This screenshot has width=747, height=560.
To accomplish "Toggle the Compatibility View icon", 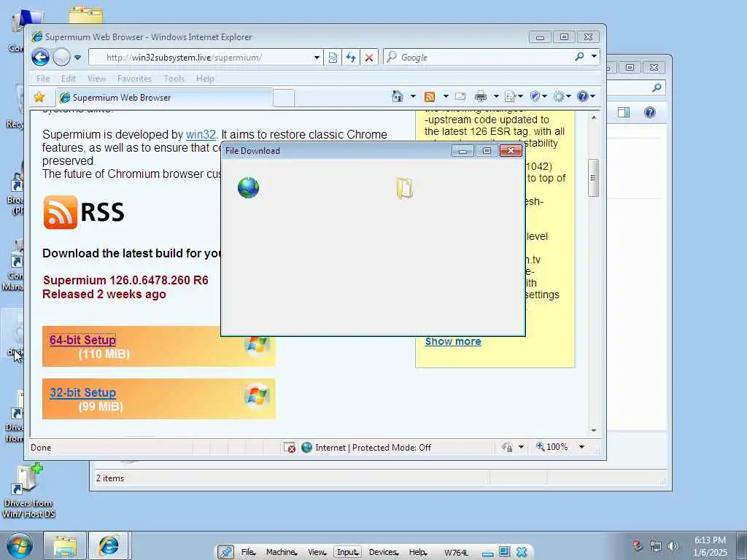I will click(x=333, y=58).
